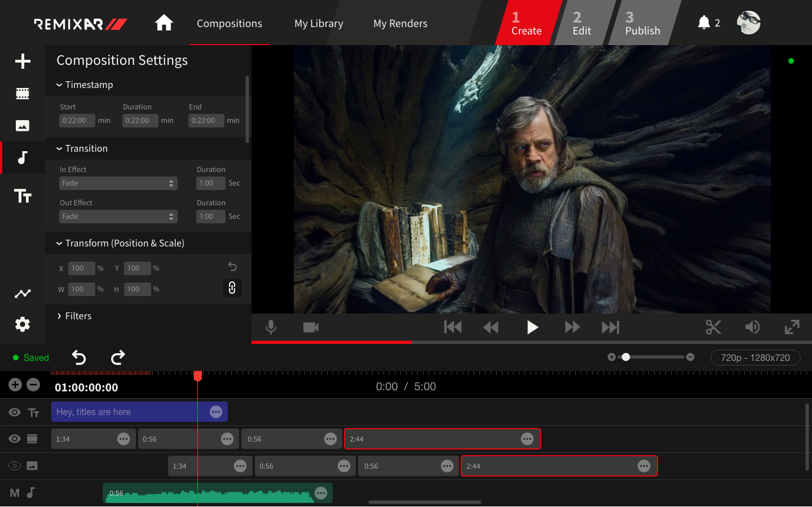The width and height of the screenshot is (812, 507).
Task: Click the In Effect duration field
Action: tap(210, 183)
